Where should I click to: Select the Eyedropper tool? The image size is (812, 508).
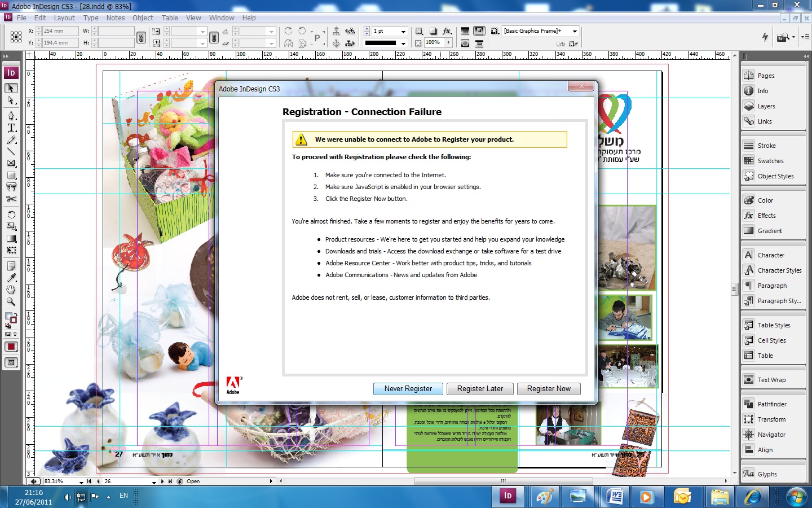click(x=11, y=278)
